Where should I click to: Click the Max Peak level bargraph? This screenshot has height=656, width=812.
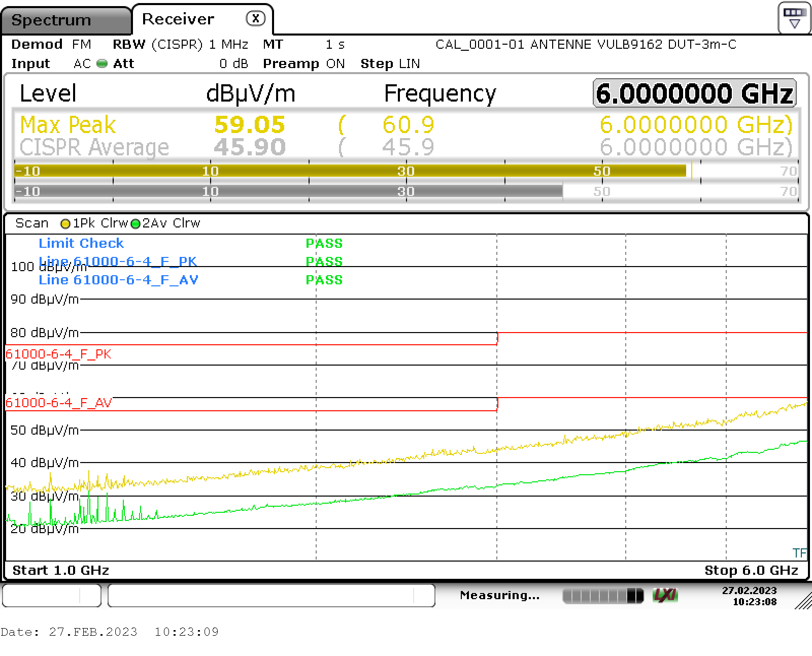point(406,171)
